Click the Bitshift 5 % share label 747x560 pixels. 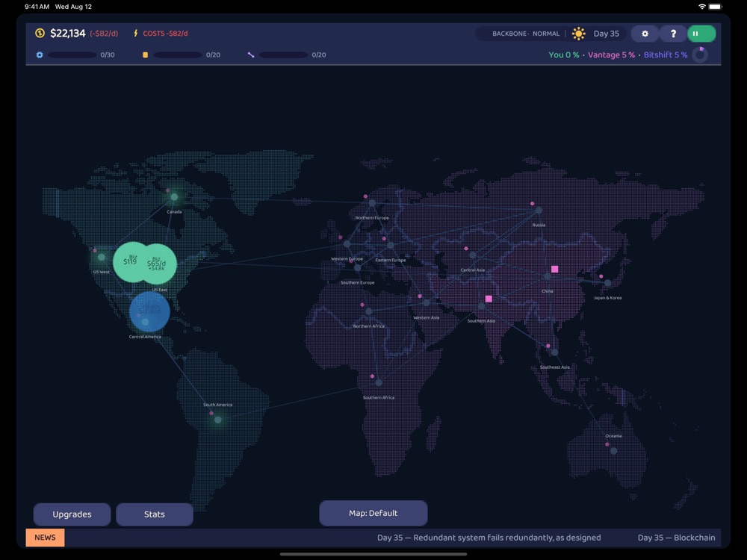coord(666,55)
